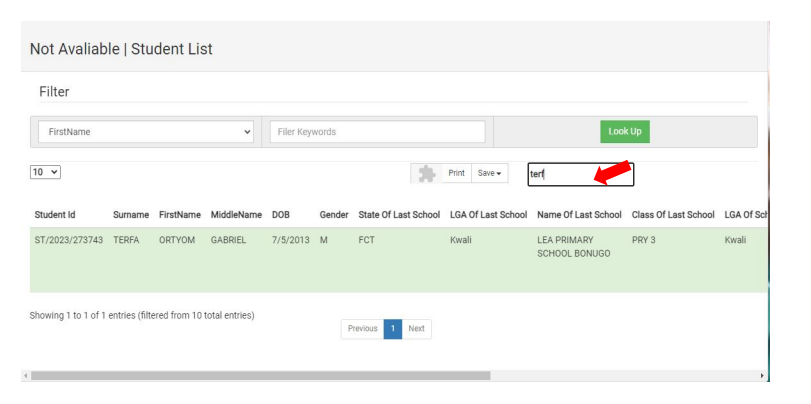Open the entries-per-page dropdown showing 10
The width and height of the screenshot is (811, 404).
[44, 173]
